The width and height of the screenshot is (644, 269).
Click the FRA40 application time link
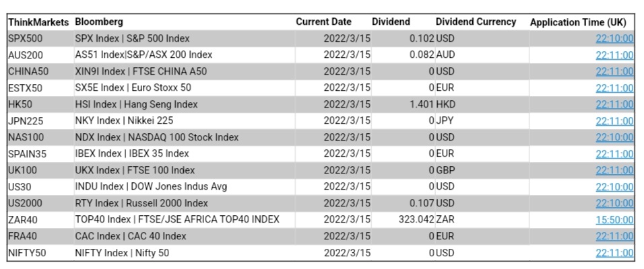(614, 236)
